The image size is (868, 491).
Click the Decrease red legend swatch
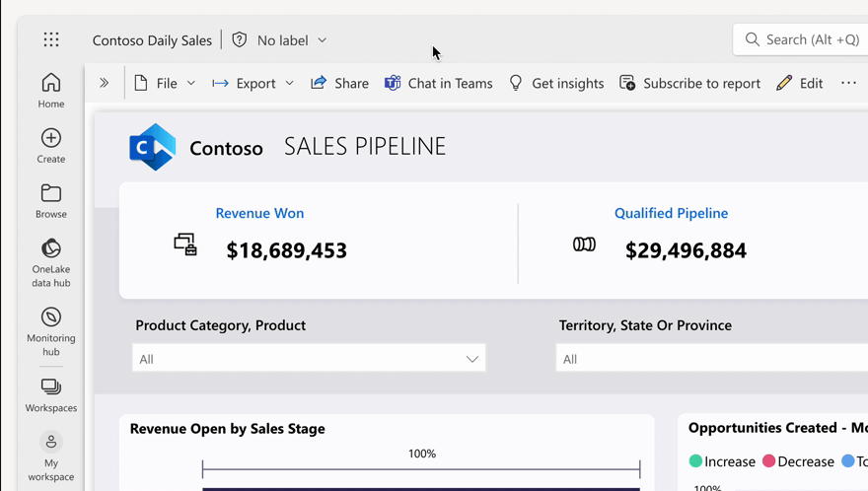coord(769,460)
